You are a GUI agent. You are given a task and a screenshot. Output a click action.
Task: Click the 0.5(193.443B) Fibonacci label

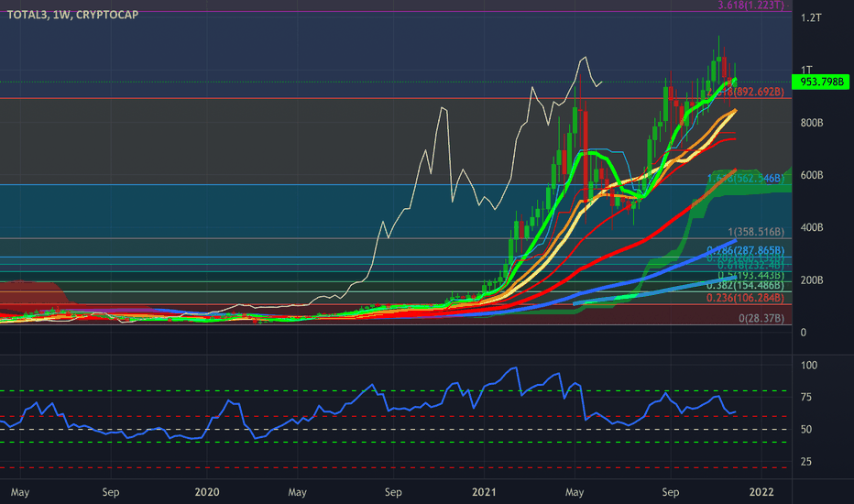[x=750, y=275]
